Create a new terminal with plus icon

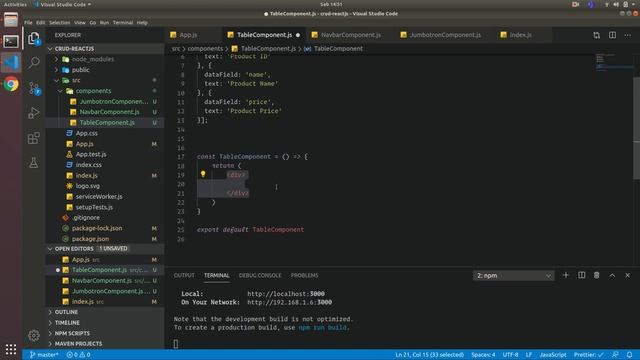pos(566,275)
